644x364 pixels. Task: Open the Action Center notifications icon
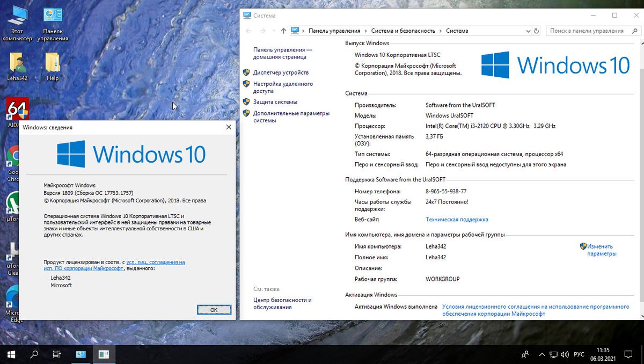pyautogui.click(x=628, y=355)
